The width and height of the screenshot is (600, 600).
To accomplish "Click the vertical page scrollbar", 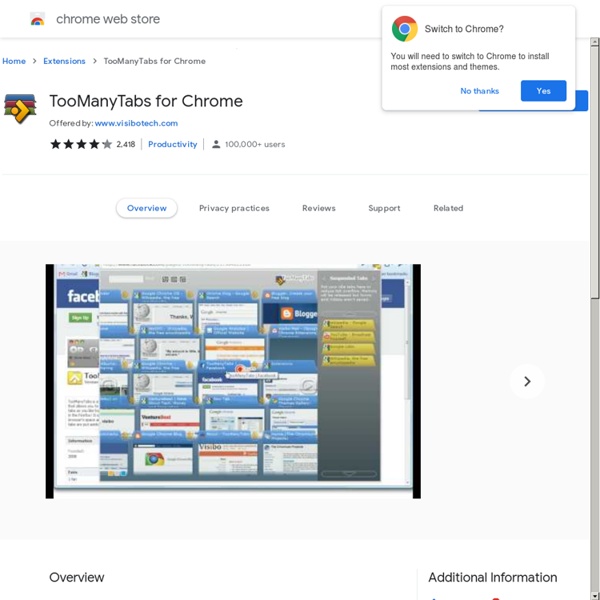I will pyautogui.click(x=594, y=318).
